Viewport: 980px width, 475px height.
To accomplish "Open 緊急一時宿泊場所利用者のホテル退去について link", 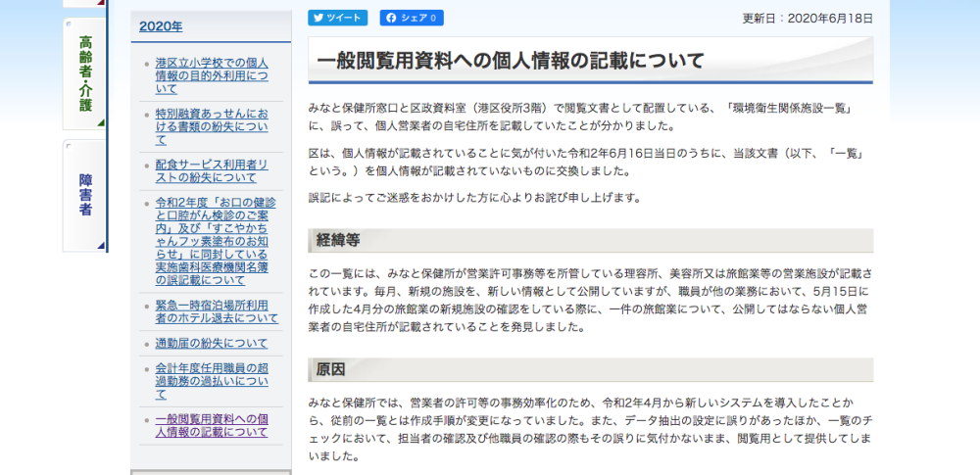I will 217,311.
